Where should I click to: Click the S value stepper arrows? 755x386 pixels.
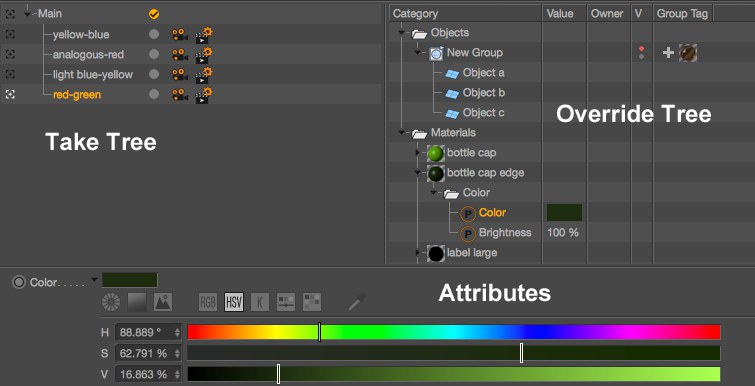point(177,353)
